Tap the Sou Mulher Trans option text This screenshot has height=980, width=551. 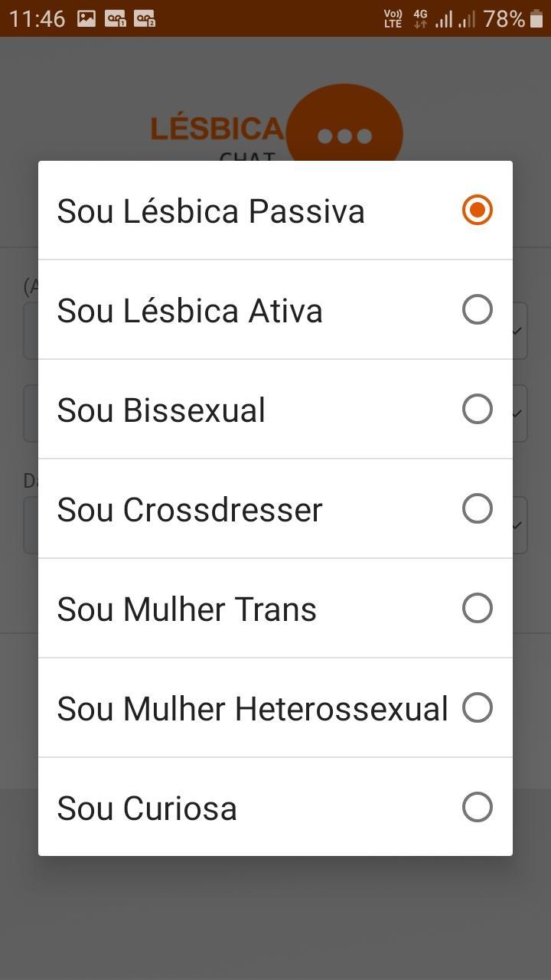187,609
